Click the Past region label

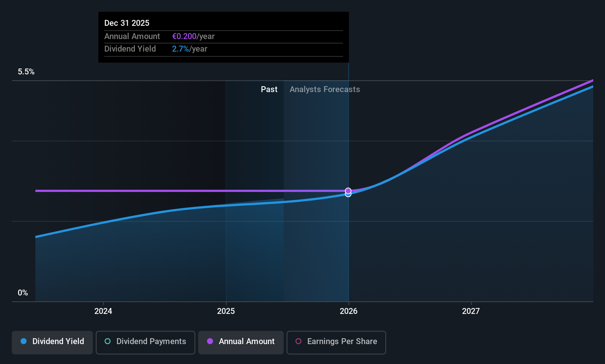pos(269,90)
